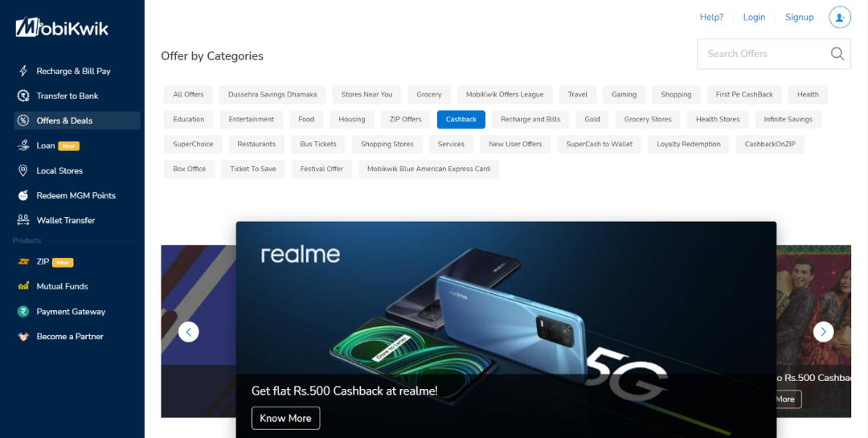The image size is (868, 438).
Task: Select the Grocery category chip
Action: coord(429,95)
